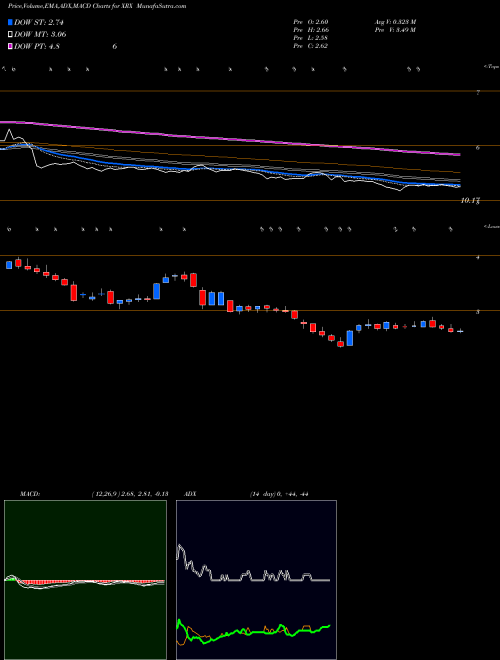This screenshot has width=500, height=660.
Task: Click the '10.17' value label on chart
Action: (x=470, y=201)
